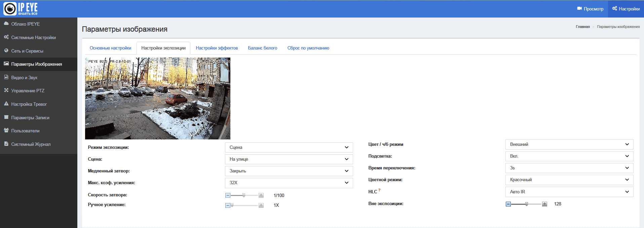Click the Просмотр camera icon in header
This screenshot has height=228, width=644.
click(x=579, y=9)
